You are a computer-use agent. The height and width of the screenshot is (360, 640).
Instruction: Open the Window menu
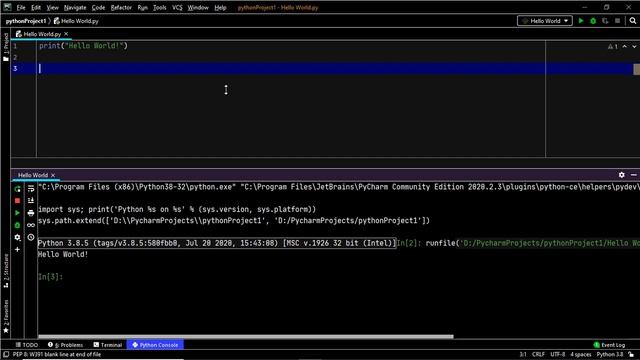[x=198, y=7]
